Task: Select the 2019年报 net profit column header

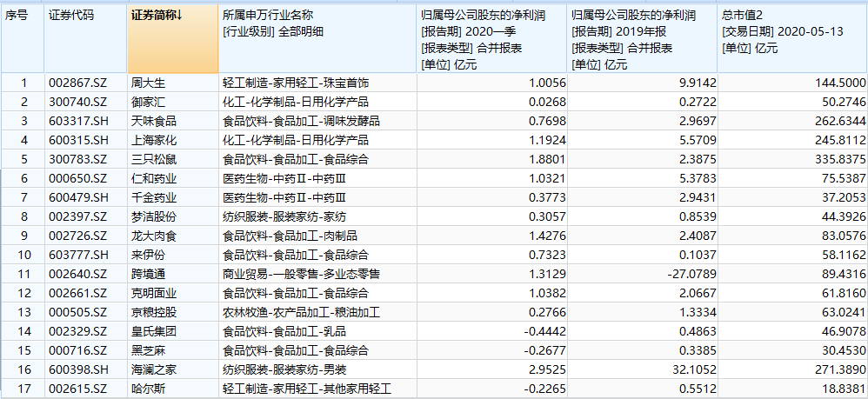Action: pos(642,39)
